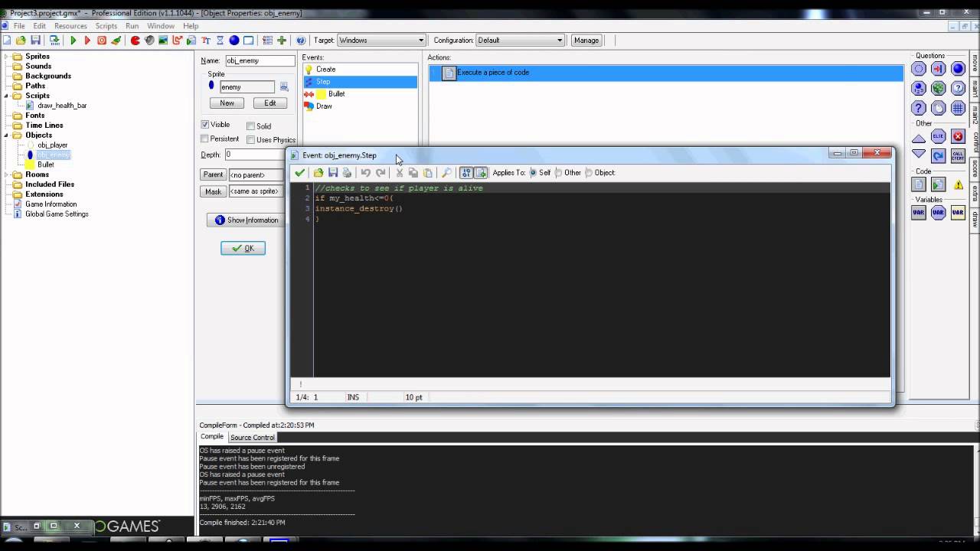Open the Resources menu
The image size is (980, 551).
(70, 26)
